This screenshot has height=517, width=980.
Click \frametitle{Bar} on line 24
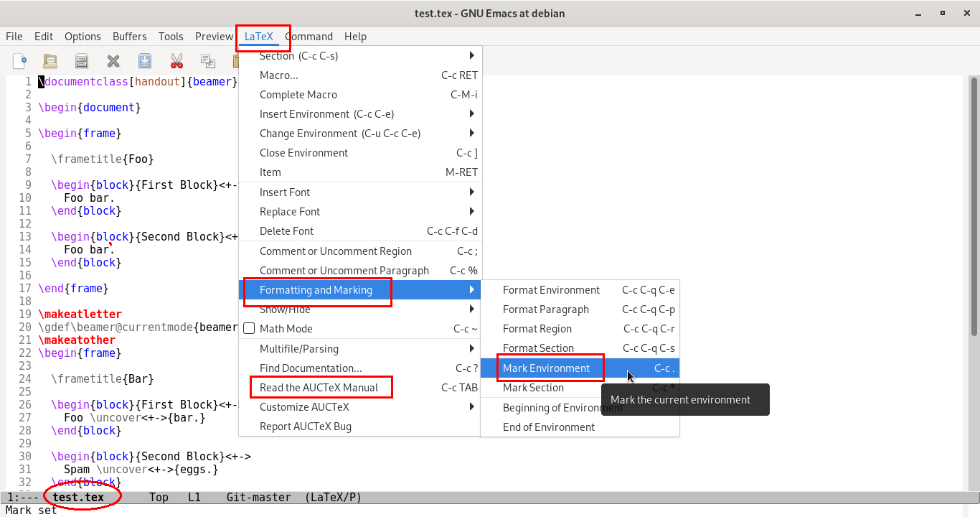pyautogui.click(x=103, y=378)
